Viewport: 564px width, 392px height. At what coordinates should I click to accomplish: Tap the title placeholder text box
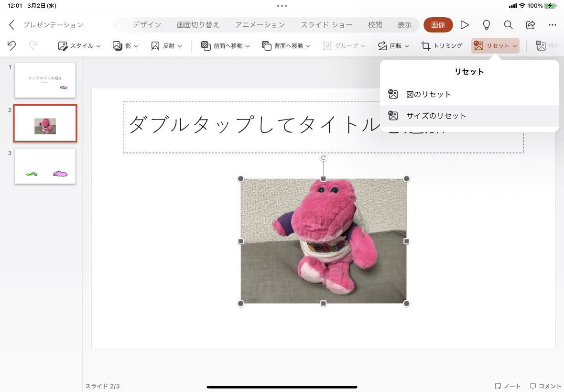[x=323, y=127]
